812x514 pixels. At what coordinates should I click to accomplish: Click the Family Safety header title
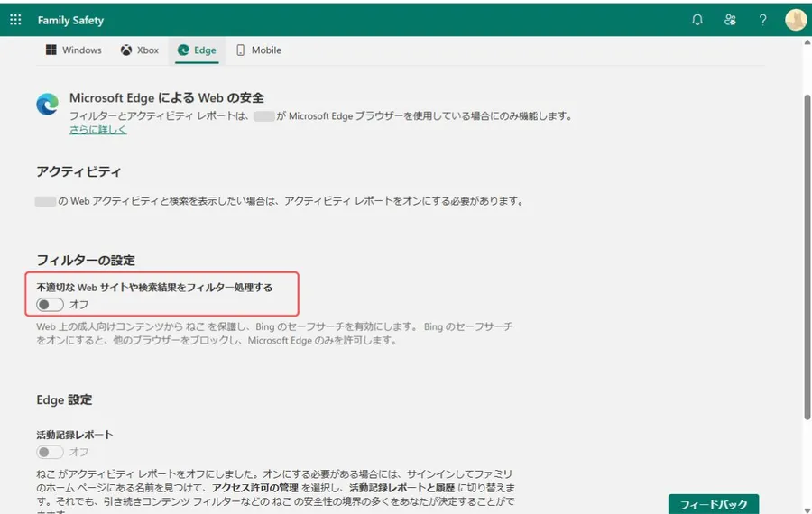point(70,20)
